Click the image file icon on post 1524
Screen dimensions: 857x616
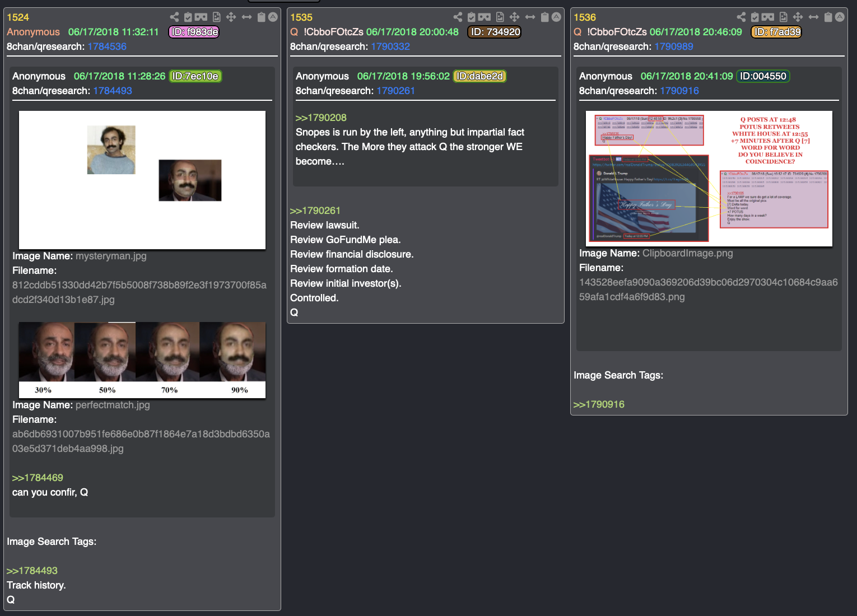pyautogui.click(x=216, y=17)
